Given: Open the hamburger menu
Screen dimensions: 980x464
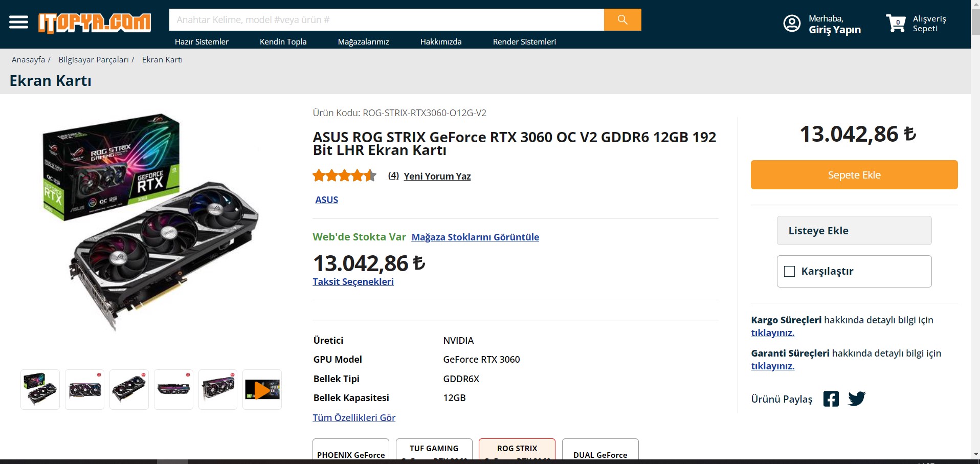Looking at the screenshot, I should (18, 22).
